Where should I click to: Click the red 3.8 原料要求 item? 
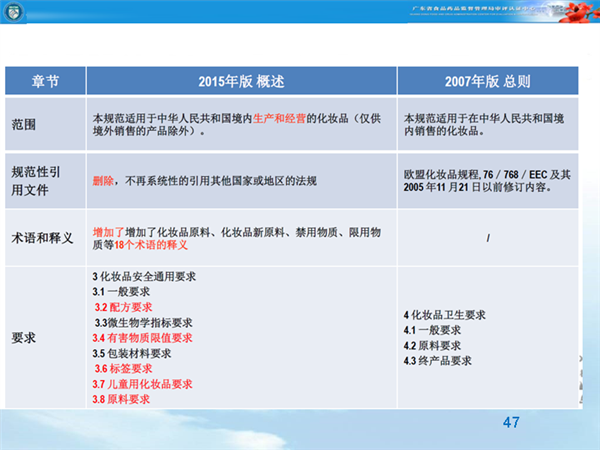[121, 399]
